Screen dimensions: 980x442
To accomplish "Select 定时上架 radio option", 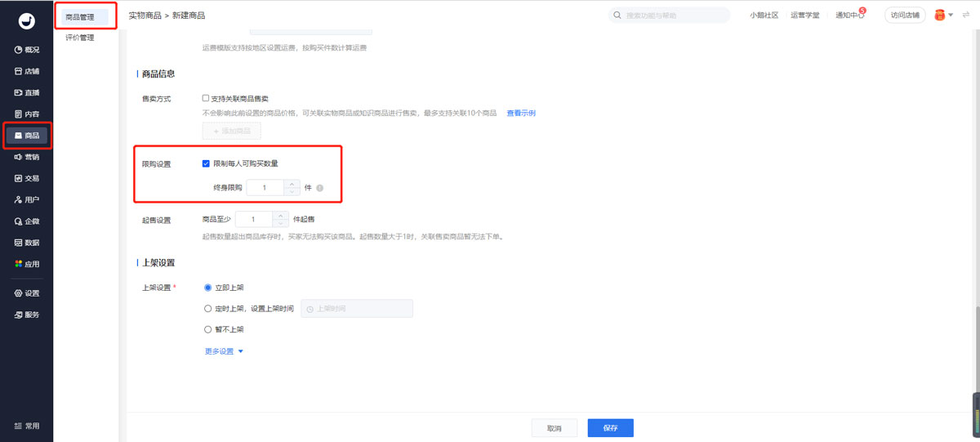I will pyautogui.click(x=207, y=309).
